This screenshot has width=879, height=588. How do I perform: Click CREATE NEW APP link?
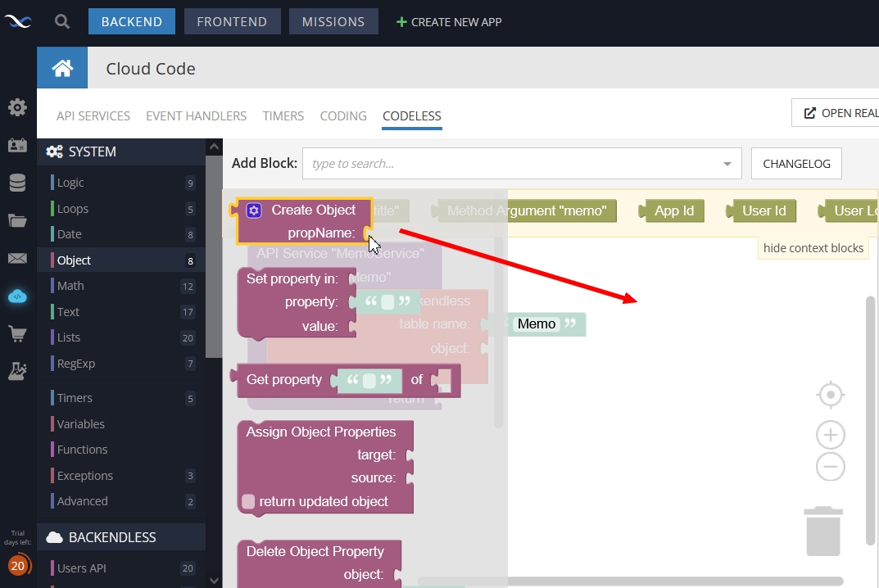point(449,22)
